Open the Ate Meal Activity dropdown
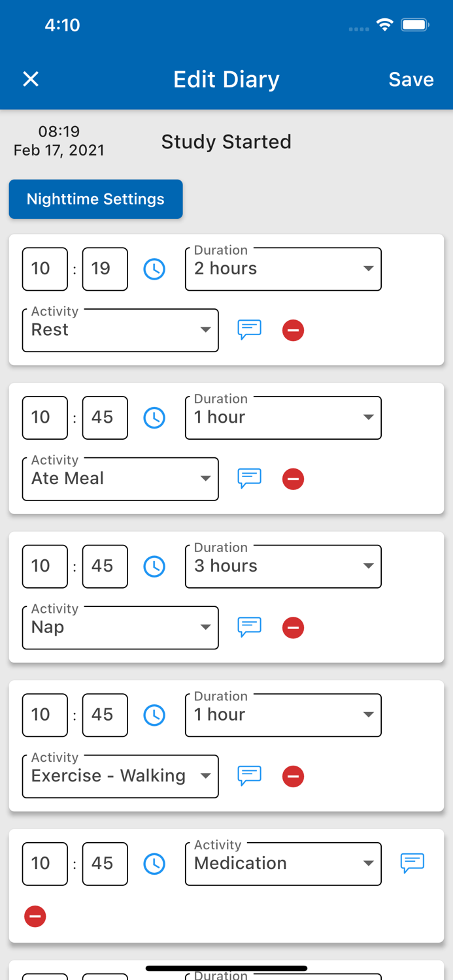 (x=120, y=479)
